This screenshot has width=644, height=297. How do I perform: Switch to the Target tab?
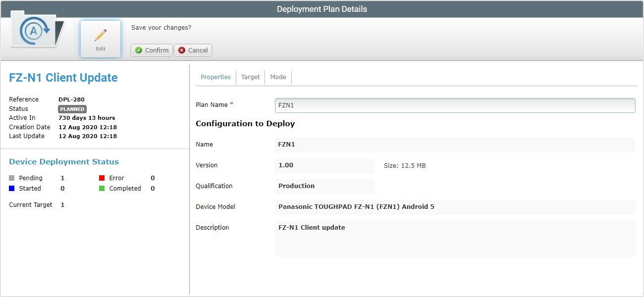[251, 77]
